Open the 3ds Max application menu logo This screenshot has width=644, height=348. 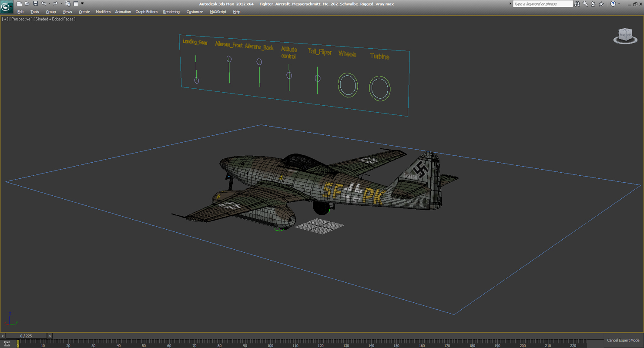coord(7,7)
